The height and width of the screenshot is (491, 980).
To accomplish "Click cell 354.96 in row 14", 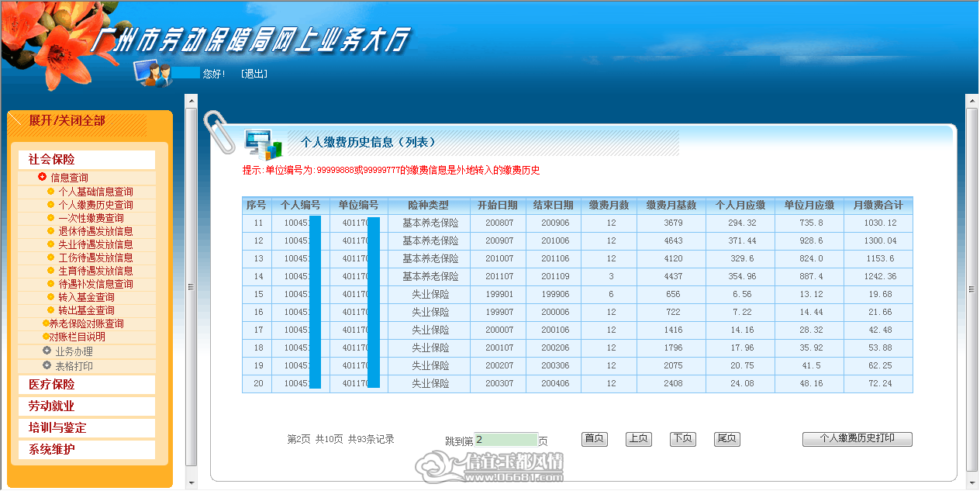I will (x=742, y=277).
